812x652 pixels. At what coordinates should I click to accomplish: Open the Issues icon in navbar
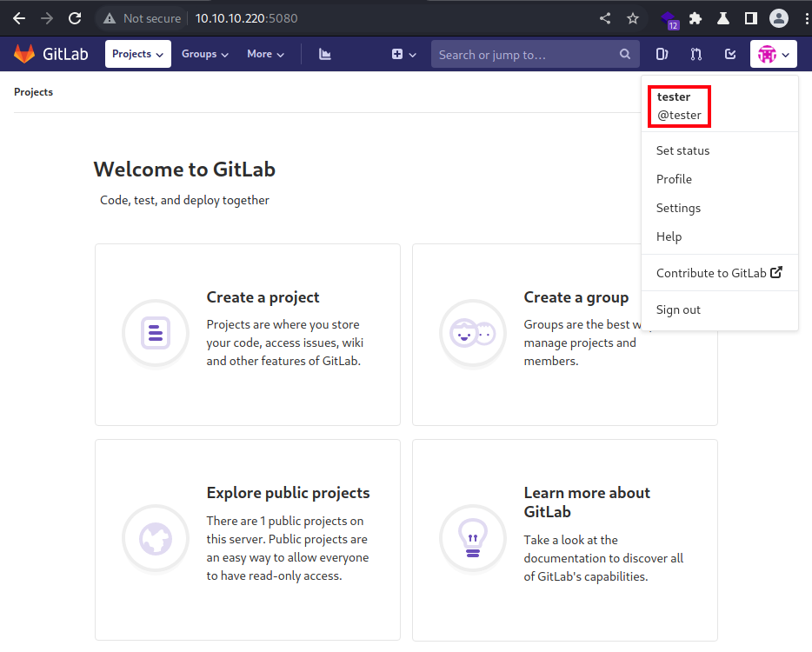pyautogui.click(x=662, y=54)
